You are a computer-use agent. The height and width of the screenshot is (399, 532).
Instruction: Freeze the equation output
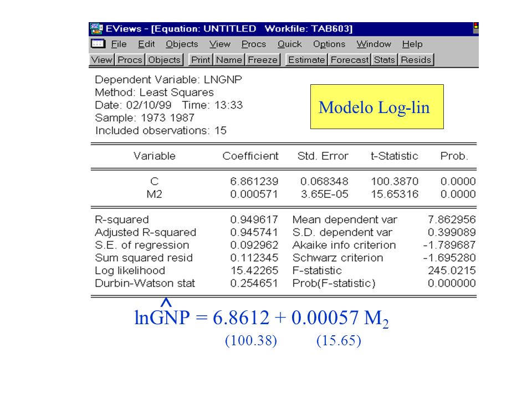(263, 60)
